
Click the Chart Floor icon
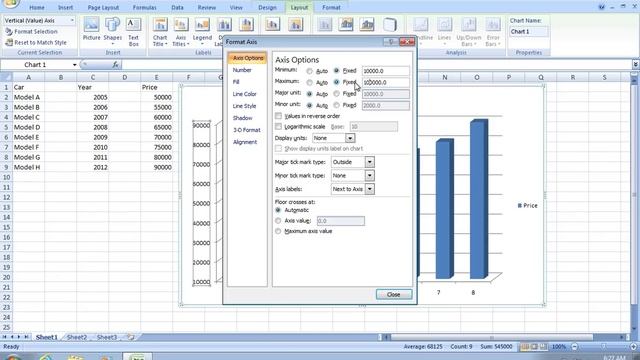pyautogui.click(x=367, y=24)
